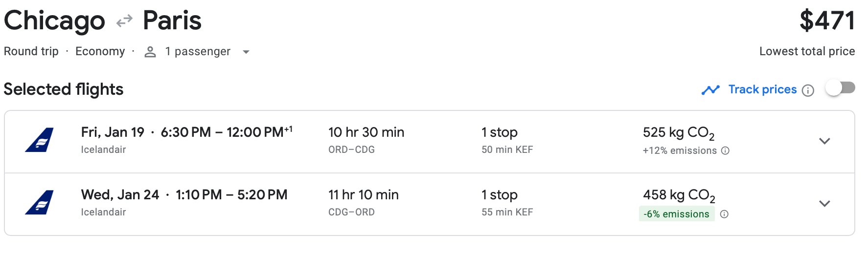Open the passenger count dropdown arrow
This screenshot has height=255, width=868.
click(246, 52)
